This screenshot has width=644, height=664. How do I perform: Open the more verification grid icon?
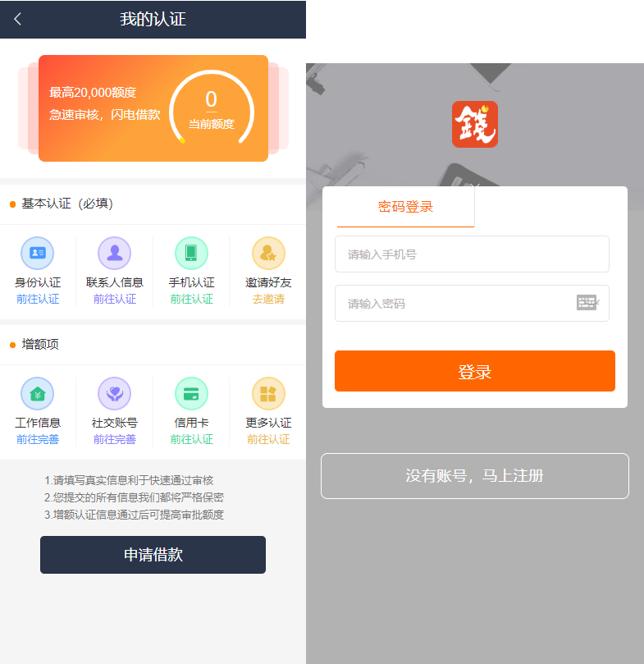coord(268,394)
